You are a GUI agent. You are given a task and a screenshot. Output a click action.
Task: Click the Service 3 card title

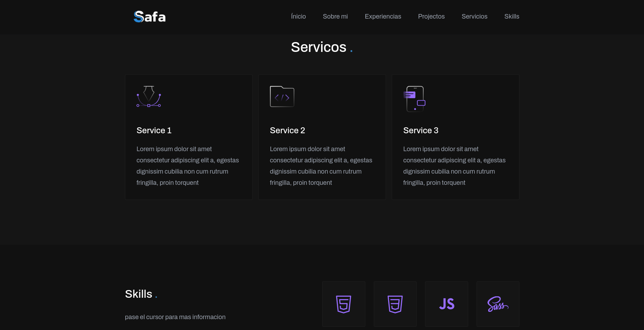click(421, 130)
